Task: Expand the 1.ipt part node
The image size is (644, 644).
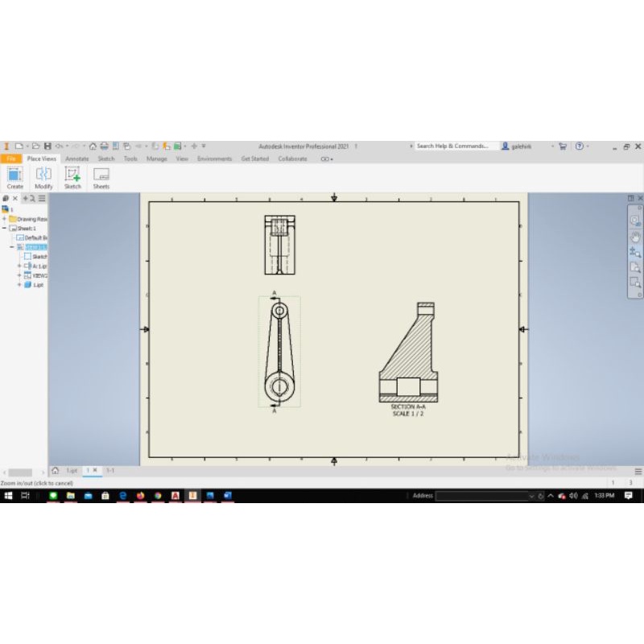Action: (x=19, y=285)
